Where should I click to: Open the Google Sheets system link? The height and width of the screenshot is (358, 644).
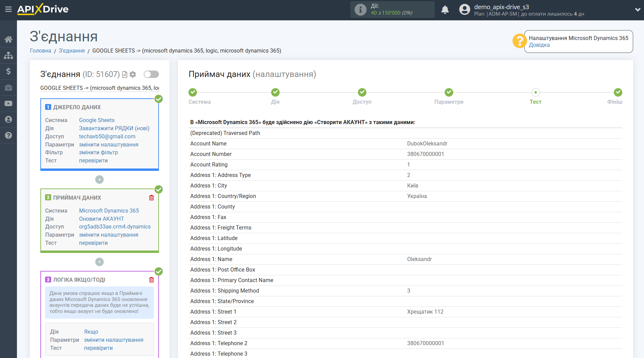click(97, 120)
